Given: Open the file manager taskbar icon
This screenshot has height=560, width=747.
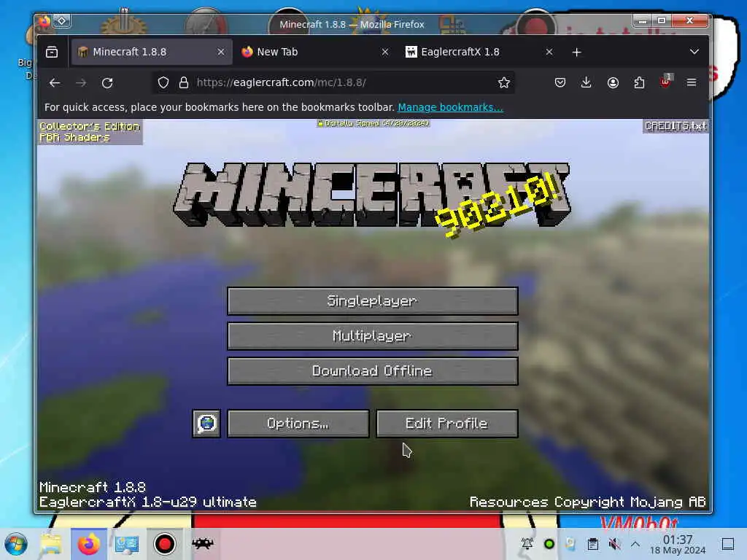Looking at the screenshot, I should [51, 544].
